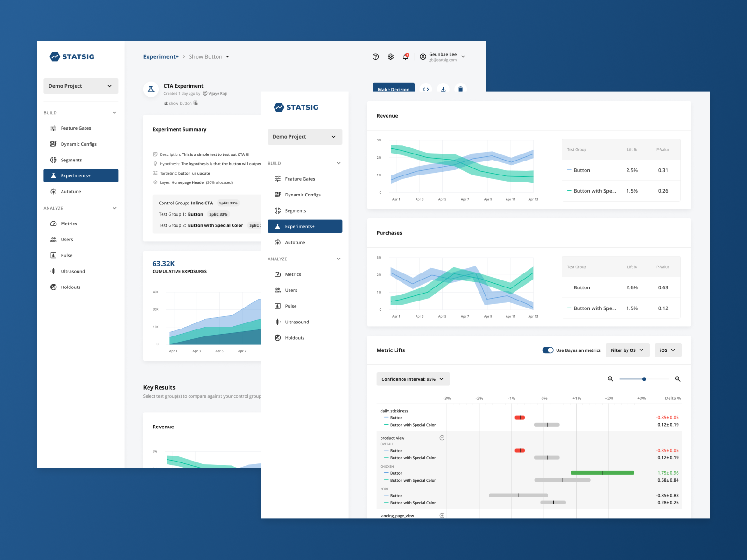747x560 pixels.
Task: Click the Button row in Revenue table
Action: point(621,170)
